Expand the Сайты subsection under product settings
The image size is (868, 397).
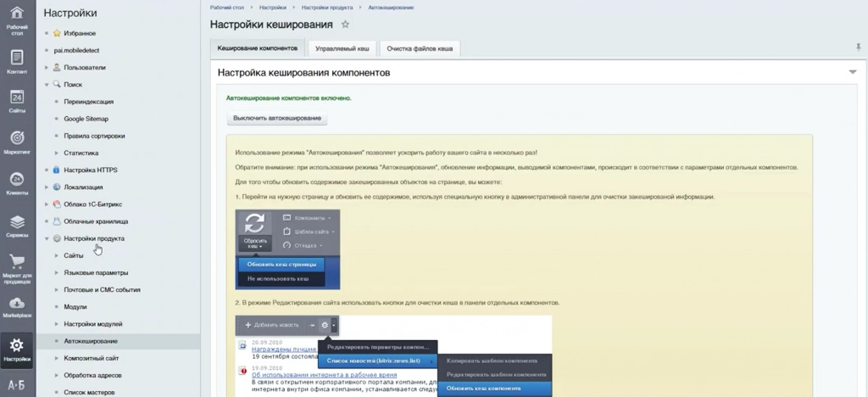pyautogui.click(x=57, y=256)
